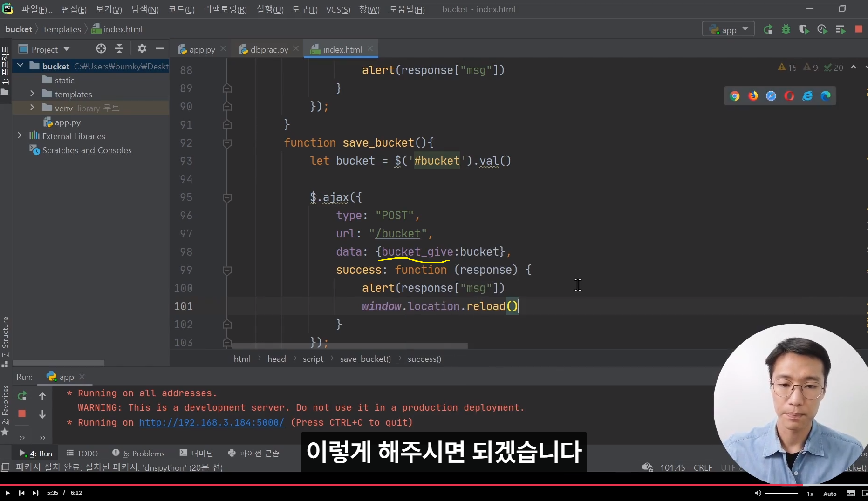Click the Concurrency diagram icon in toolbar
This screenshot has width=868, height=501.
point(841,29)
